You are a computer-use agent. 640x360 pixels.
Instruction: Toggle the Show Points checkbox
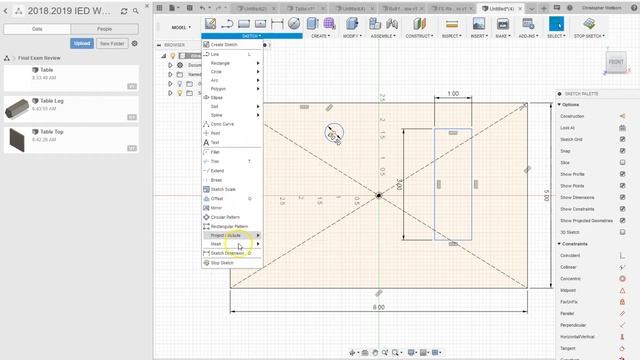point(622,186)
